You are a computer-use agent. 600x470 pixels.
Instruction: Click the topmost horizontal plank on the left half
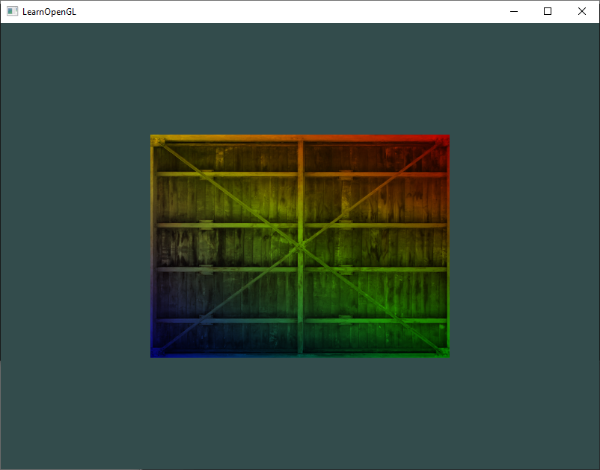pyautogui.click(x=227, y=174)
